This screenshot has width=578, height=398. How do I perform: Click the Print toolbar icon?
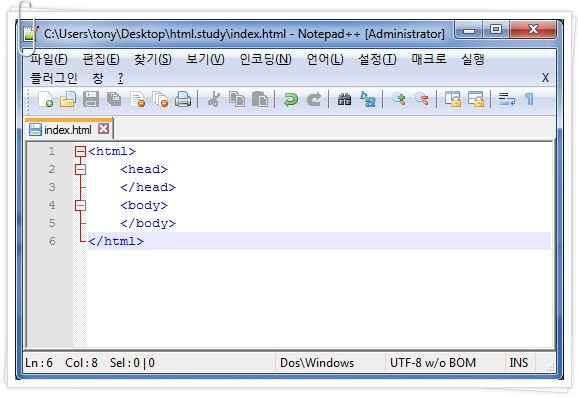183,100
